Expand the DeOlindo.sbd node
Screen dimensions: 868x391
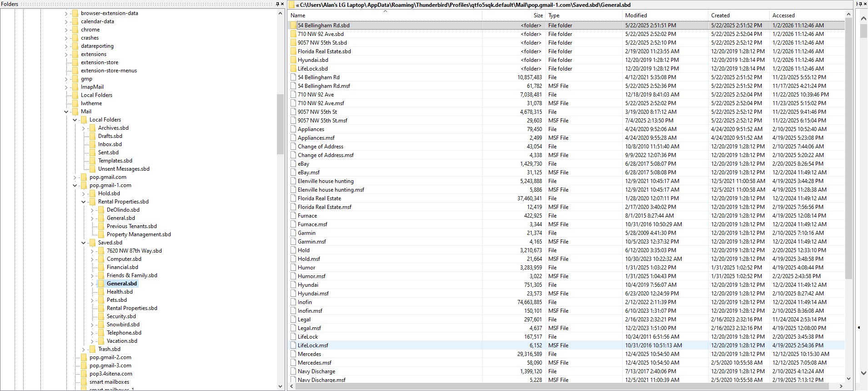point(92,210)
